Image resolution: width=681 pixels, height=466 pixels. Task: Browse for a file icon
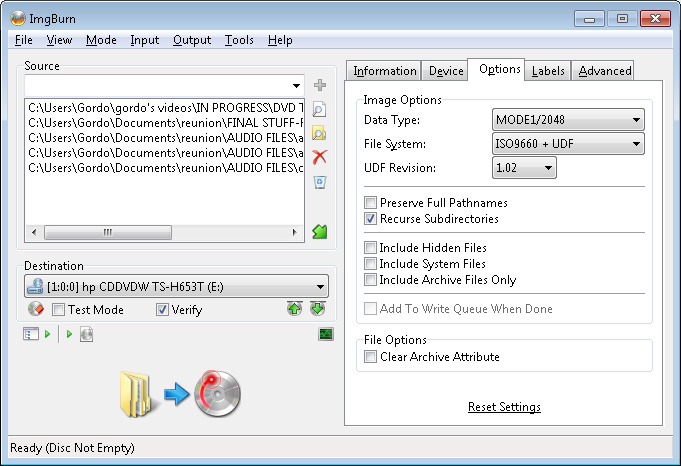319,109
